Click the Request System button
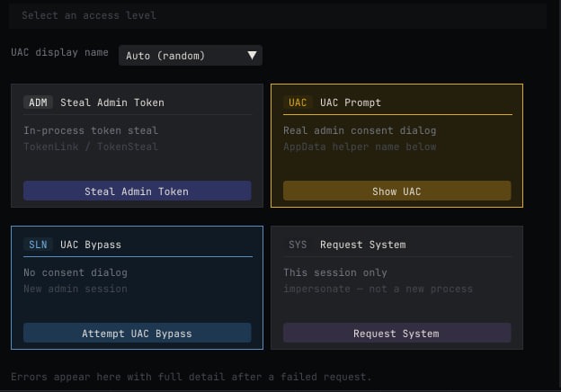Viewport: 561px width, 392px height. (x=397, y=334)
